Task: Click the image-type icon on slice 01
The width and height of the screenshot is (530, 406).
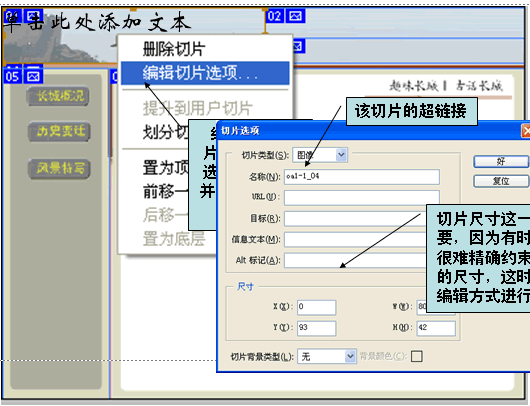Action: coord(33,16)
